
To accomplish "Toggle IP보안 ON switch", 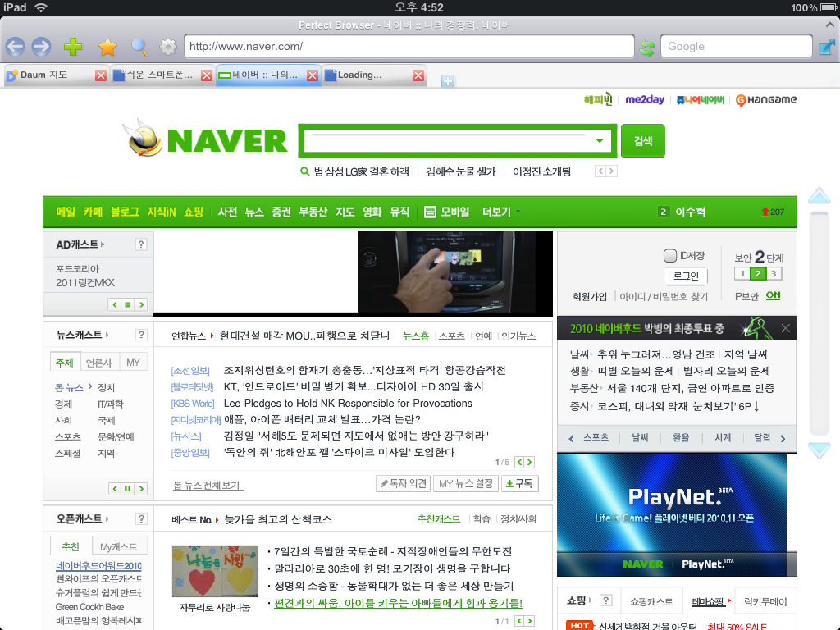I will click(773, 295).
